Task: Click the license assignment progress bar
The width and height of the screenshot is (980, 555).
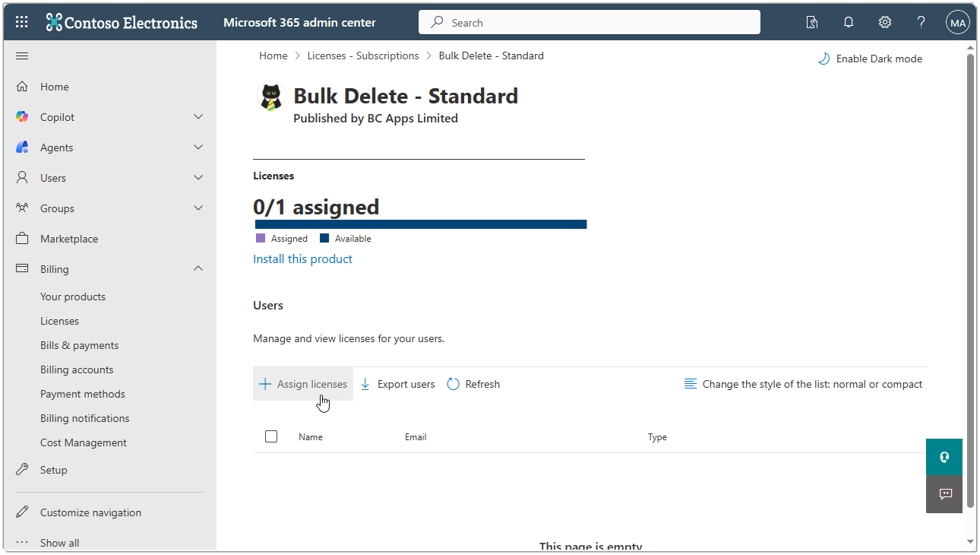Action: coord(419,224)
